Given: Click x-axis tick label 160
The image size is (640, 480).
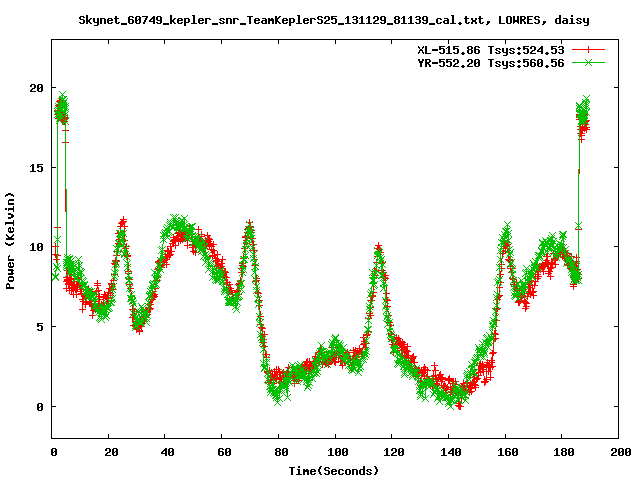Looking at the screenshot, I should (508, 452).
